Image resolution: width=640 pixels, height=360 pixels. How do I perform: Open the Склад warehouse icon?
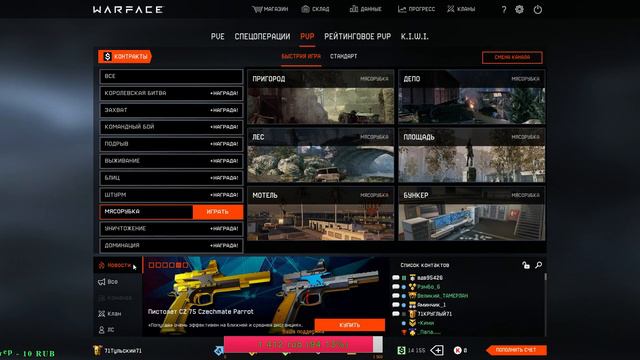(x=305, y=9)
